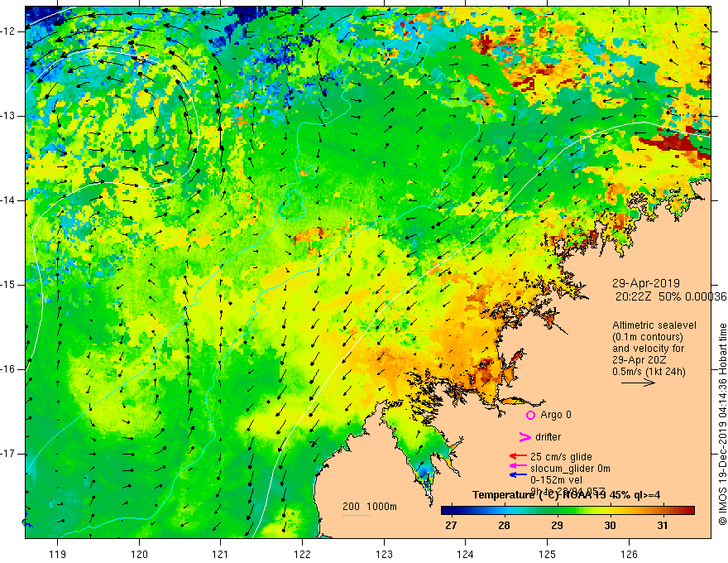Click the Altimetric sealevel label
Viewport: 728px width, 563px height.
(654, 325)
